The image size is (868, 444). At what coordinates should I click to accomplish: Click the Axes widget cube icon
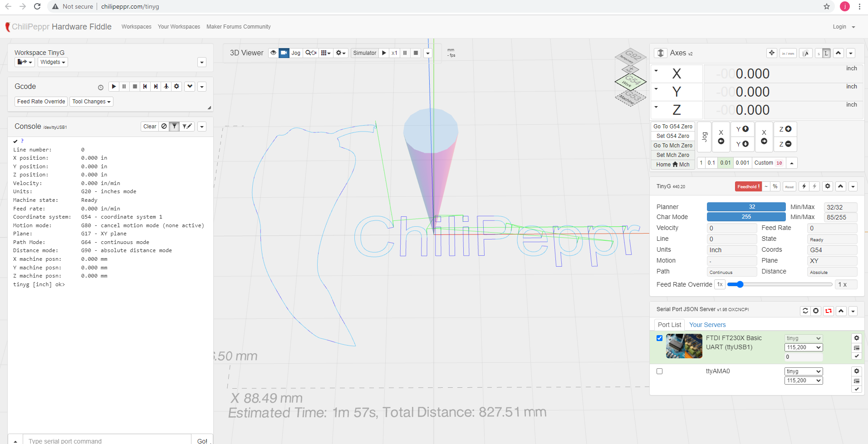(x=661, y=53)
